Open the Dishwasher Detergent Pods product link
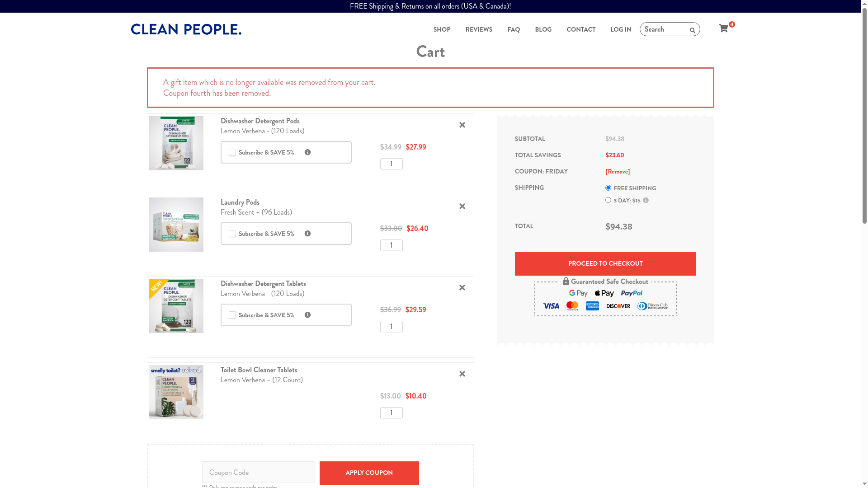Image resolution: width=868 pixels, height=488 pixels. coord(260,121)
